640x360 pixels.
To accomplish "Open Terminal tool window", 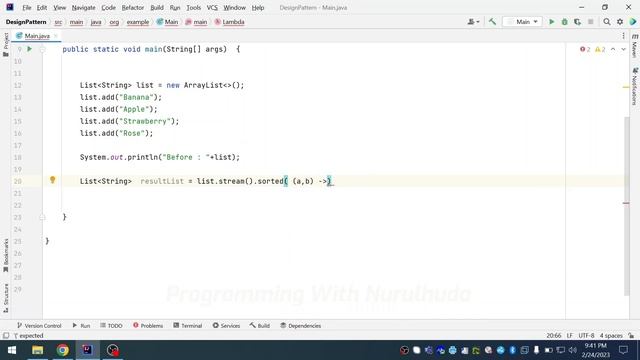I will point(188,326).
